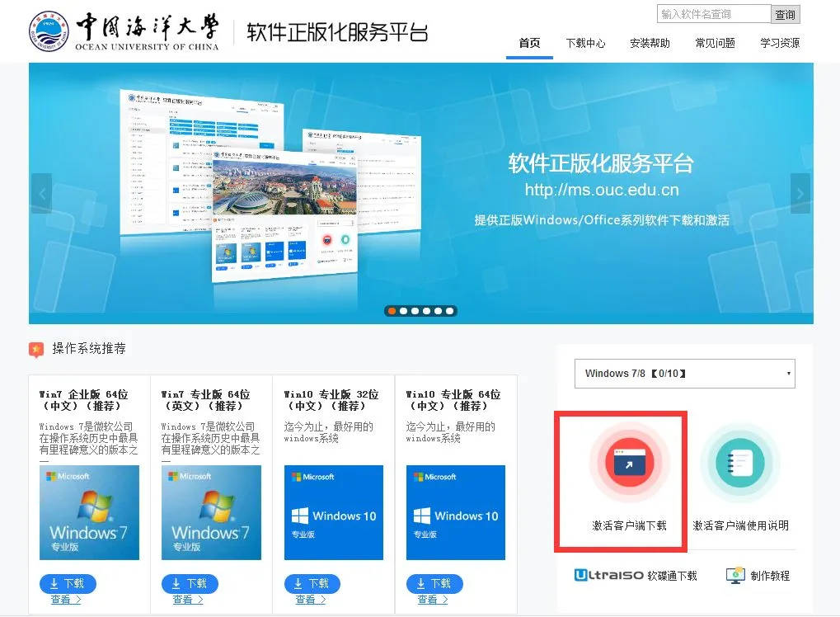The width and height of the screenshot is (840, 617).
Task: Click the Win10 专业版 64位 (中文) title
Action: (x=453, y=400)
